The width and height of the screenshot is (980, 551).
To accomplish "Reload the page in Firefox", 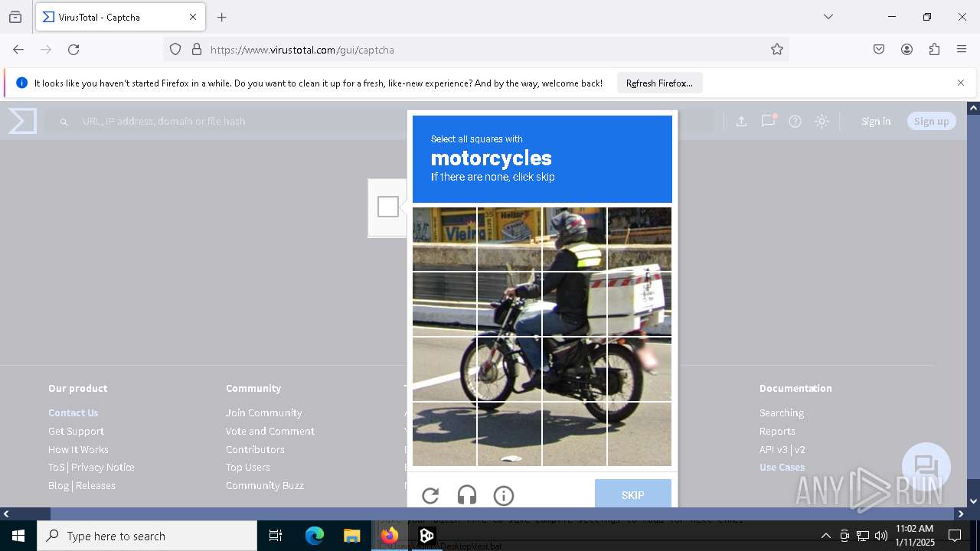I will click(x=73, y=50).
